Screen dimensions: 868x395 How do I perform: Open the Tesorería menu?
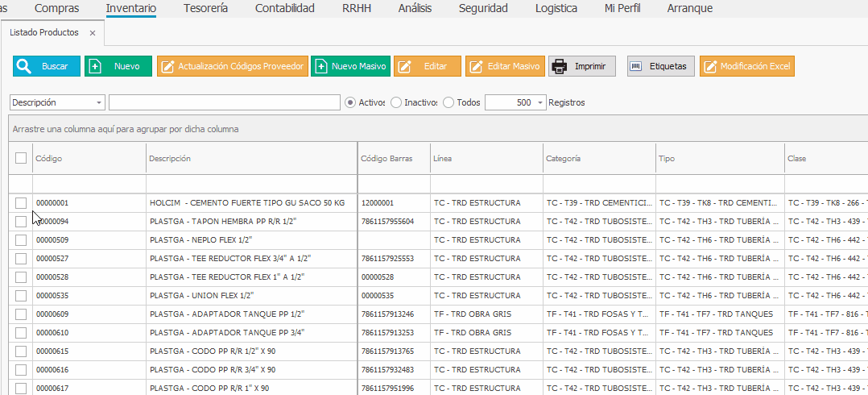205,8
